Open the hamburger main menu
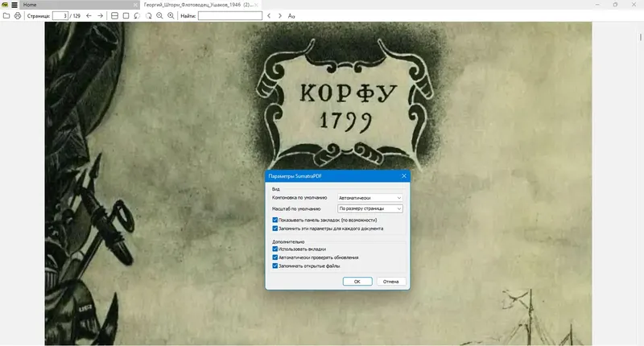644x346 pixels. [x=14, y=5]
